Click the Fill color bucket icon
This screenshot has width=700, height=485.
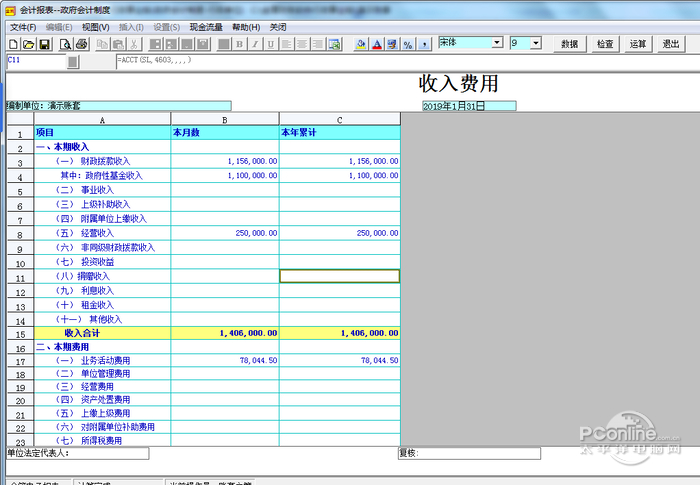361,44
